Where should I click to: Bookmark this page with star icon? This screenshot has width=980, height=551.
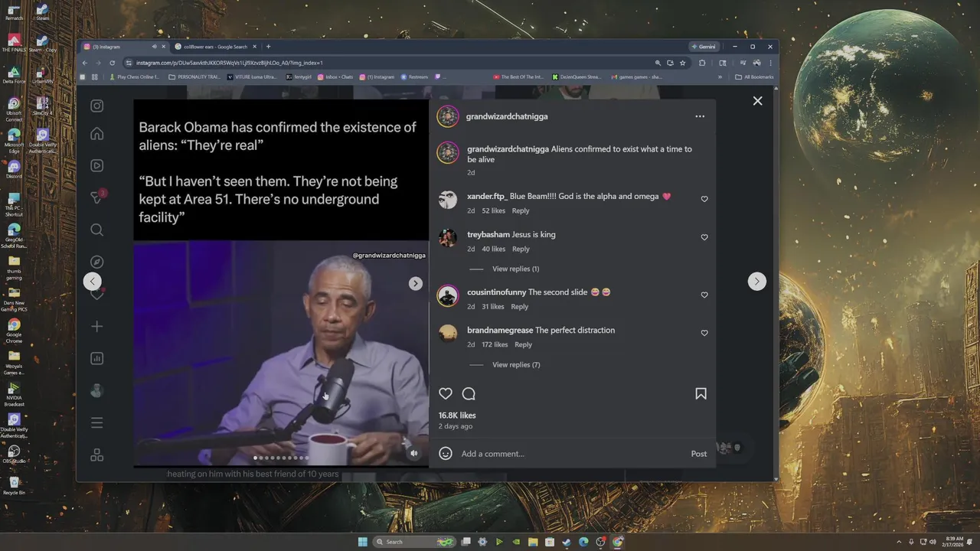coord(682,63)
